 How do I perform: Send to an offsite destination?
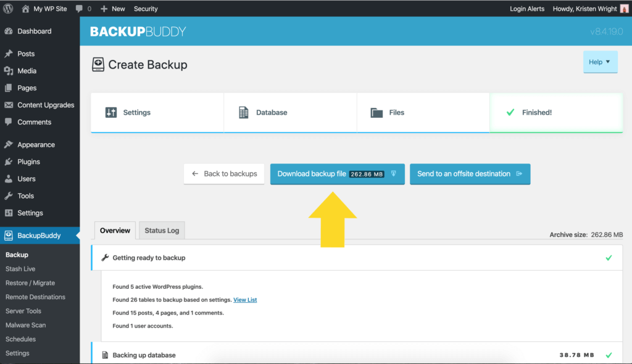(470, 174)
